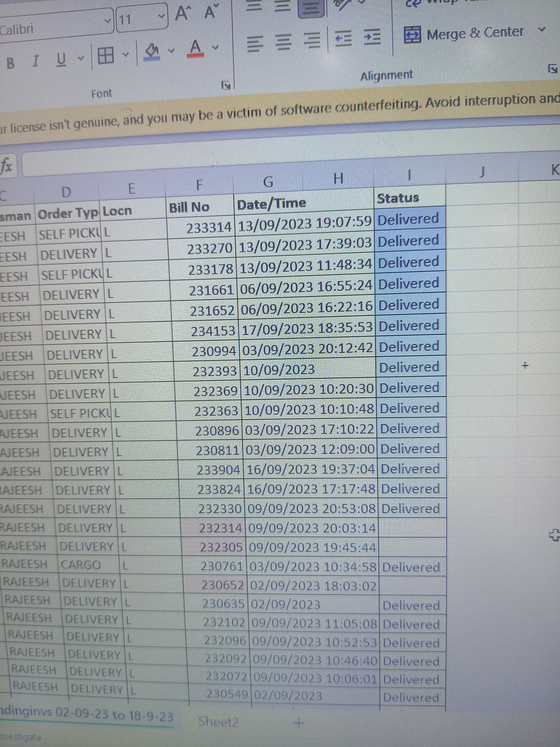Toggle Bold formatting
The image size is (560, 747).
tap(11, 63)
